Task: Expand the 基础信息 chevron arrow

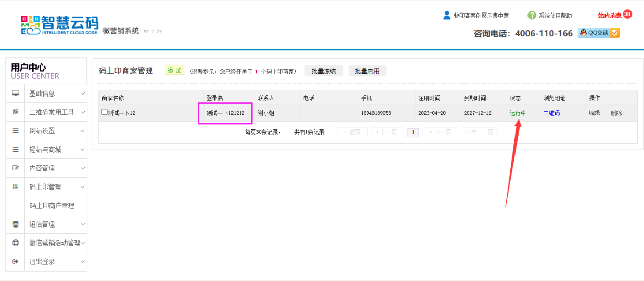Action: coord(82,93)
